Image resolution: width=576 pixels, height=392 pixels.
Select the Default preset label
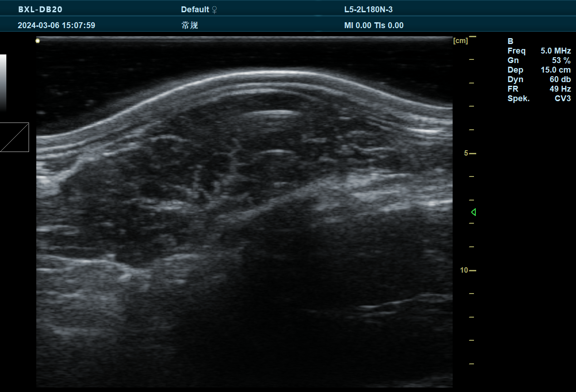(x=195, y=10)
